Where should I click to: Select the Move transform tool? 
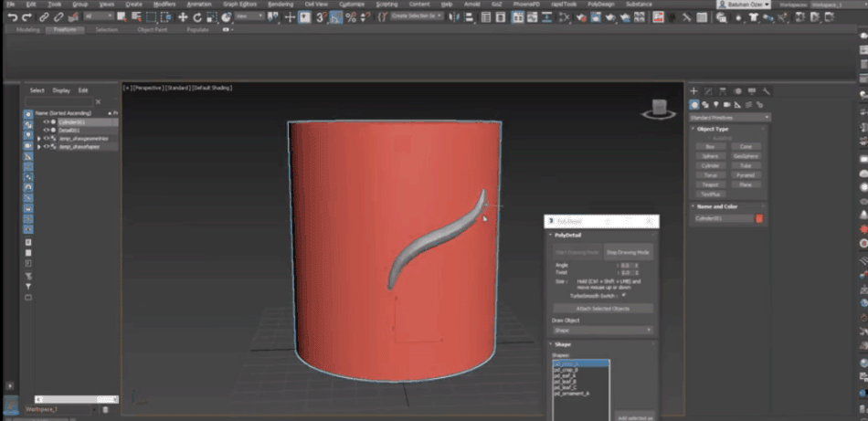[183, 17]
